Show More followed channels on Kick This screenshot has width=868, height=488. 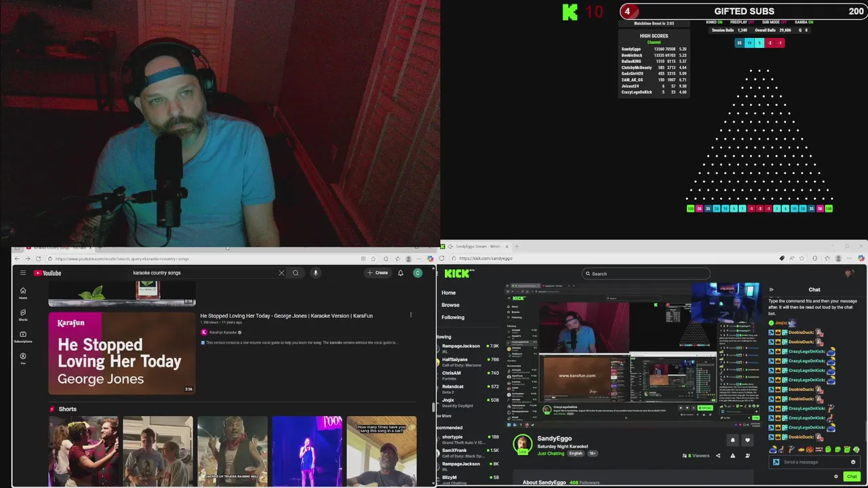click(445, 416)
